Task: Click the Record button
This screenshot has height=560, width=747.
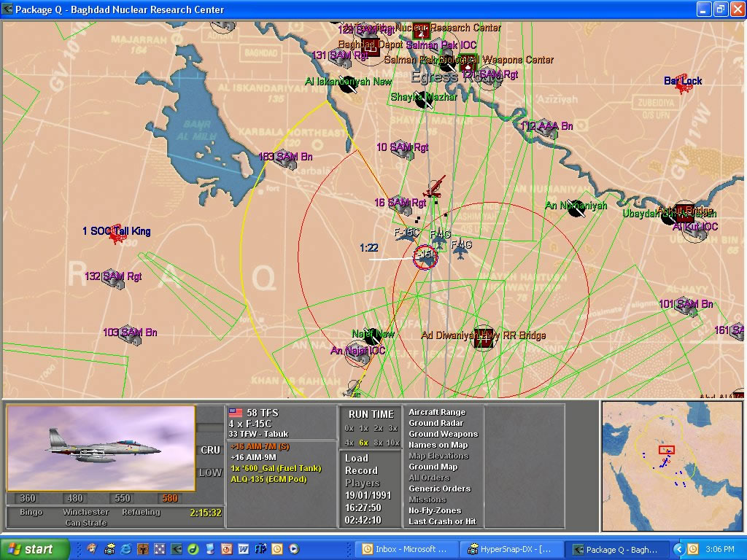Action: coord(361,470)
